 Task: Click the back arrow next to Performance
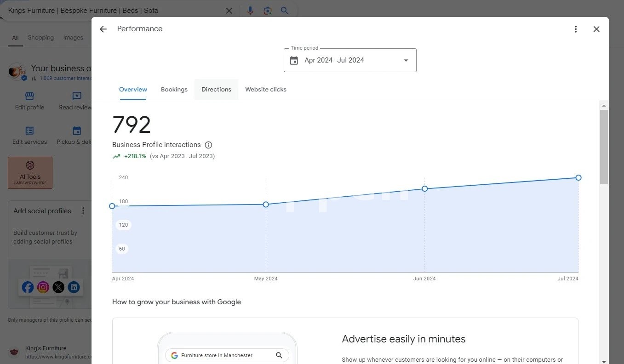[x=103, y=29]
